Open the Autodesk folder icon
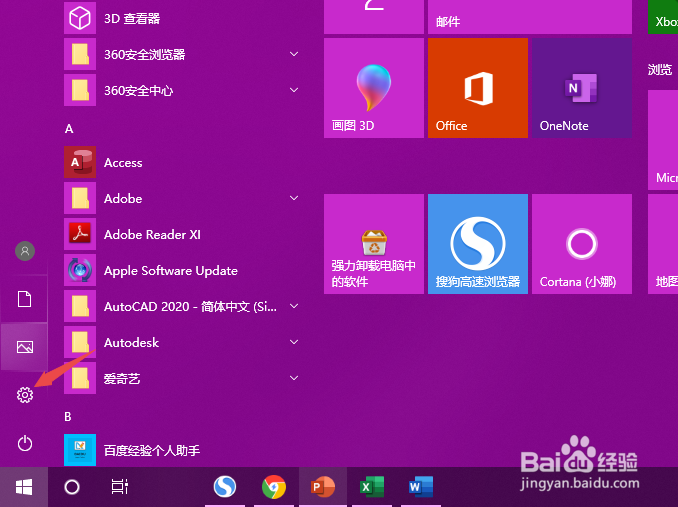 80,342
